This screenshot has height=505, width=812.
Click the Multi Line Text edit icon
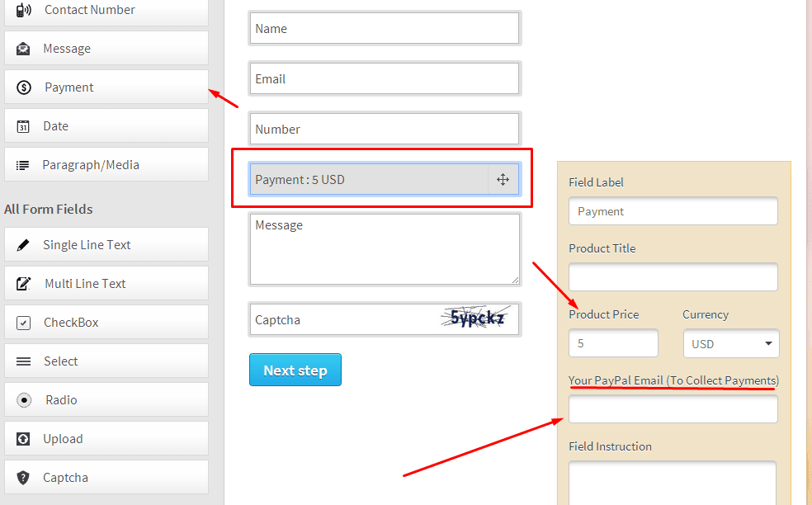(23, 283)
